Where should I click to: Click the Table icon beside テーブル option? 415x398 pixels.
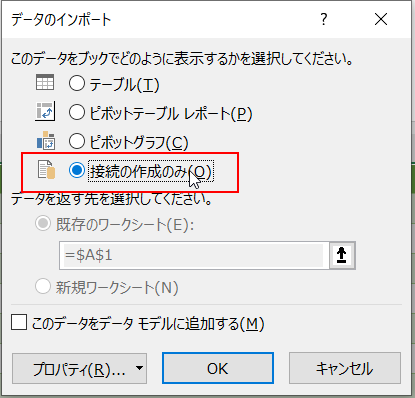[x=45, y=83]
